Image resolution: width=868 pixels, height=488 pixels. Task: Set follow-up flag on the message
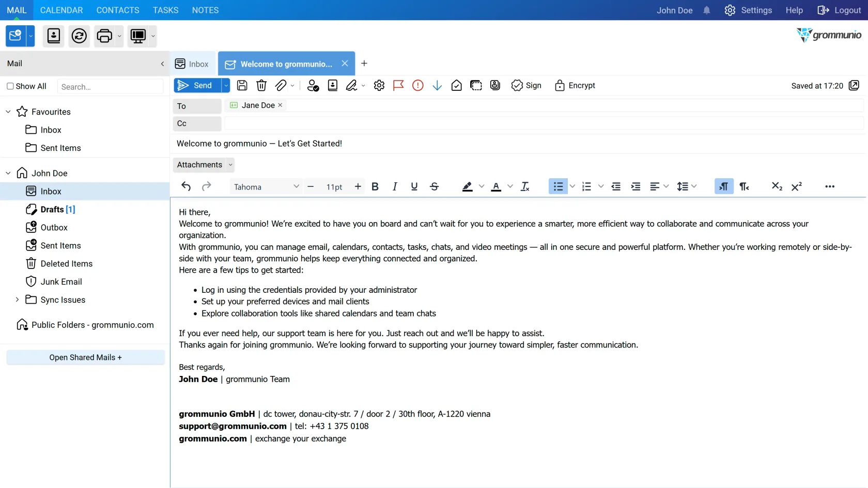click(398, 86)
